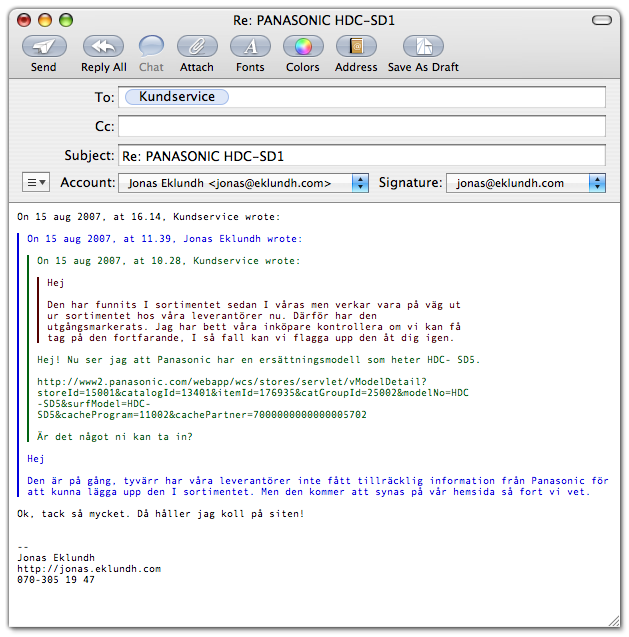Toggle the toolbar with the top-right pill button
The width and height of the screenshot is (629, 637).
click(x=602, y=19)
